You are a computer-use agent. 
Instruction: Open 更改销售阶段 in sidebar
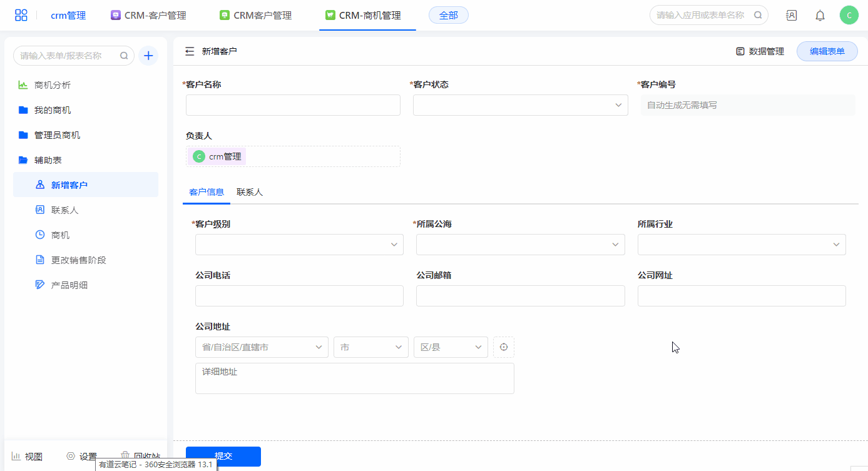tap(79, 260)
